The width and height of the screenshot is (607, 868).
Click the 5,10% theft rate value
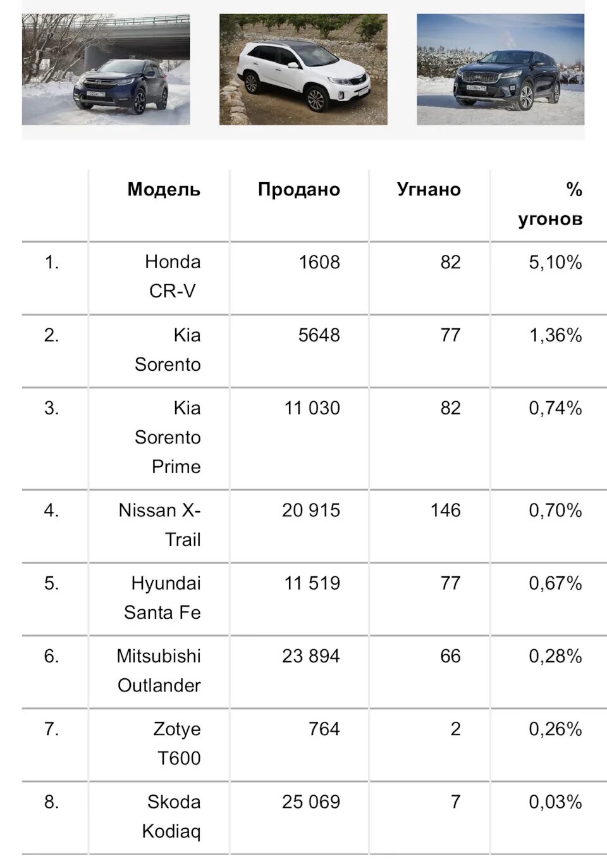(x=555, y=263)
